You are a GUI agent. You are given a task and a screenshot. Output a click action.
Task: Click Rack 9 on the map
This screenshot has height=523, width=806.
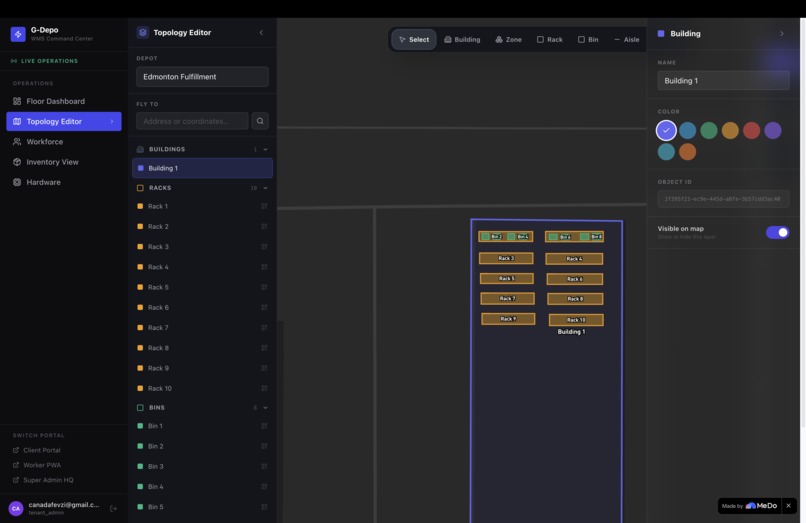click(x=508, y=319)
